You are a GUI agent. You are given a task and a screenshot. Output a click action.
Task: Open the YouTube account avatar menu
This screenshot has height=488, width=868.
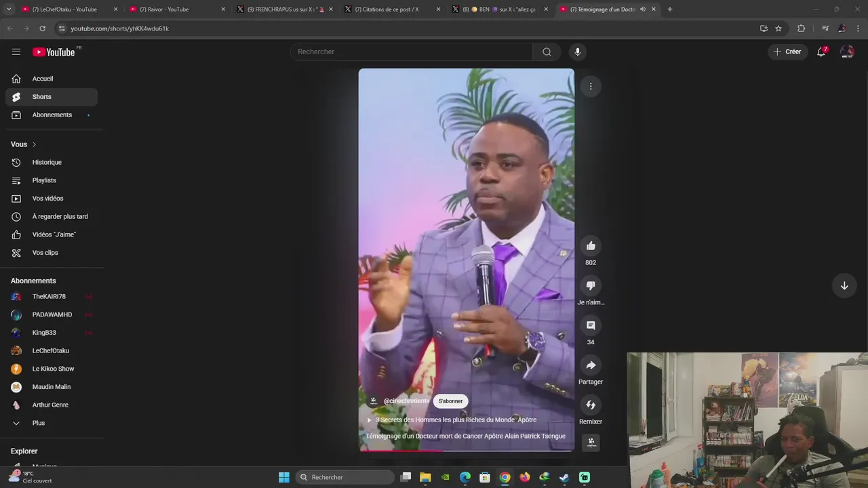(x=847, y=52)
